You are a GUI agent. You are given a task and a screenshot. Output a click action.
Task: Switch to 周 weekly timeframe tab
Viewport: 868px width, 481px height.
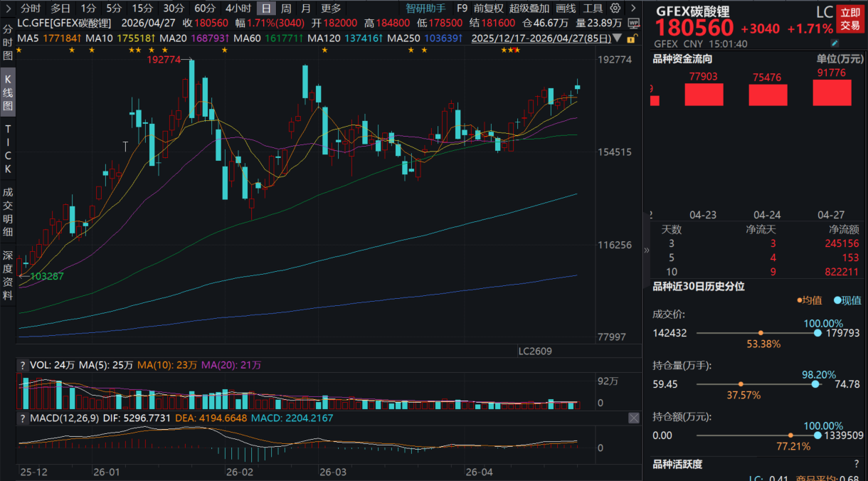[285, 9]
